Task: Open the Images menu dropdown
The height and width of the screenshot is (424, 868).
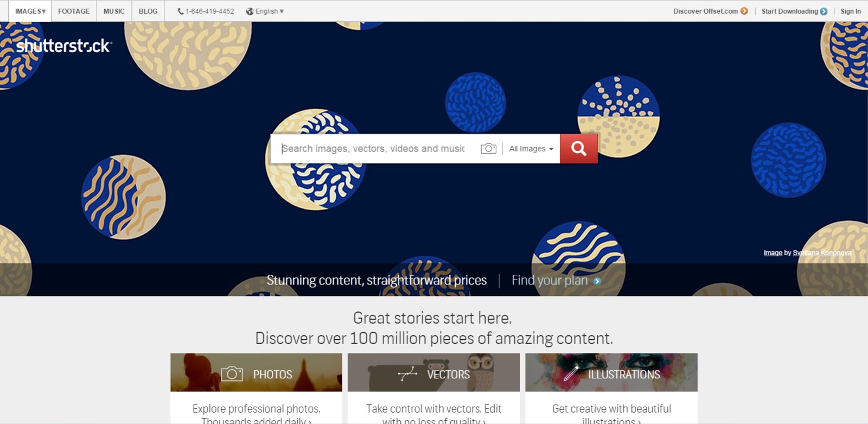Action: pyautogui.click(x=30, y=11)
